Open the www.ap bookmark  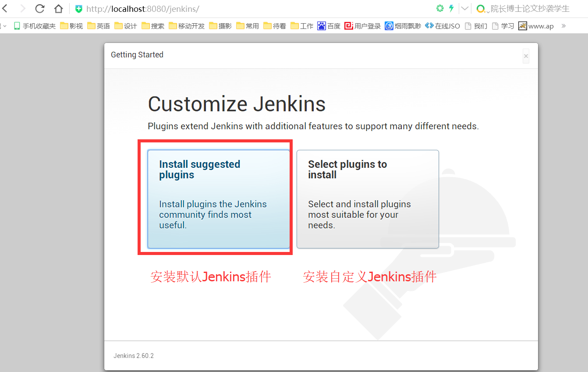point(536,26)
